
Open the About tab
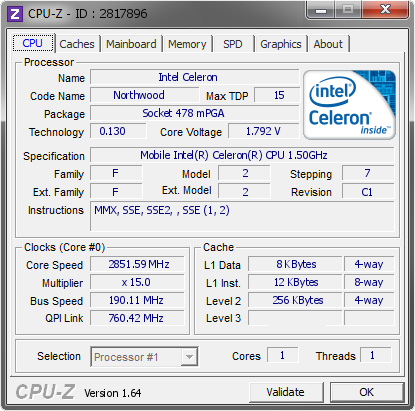328,44
